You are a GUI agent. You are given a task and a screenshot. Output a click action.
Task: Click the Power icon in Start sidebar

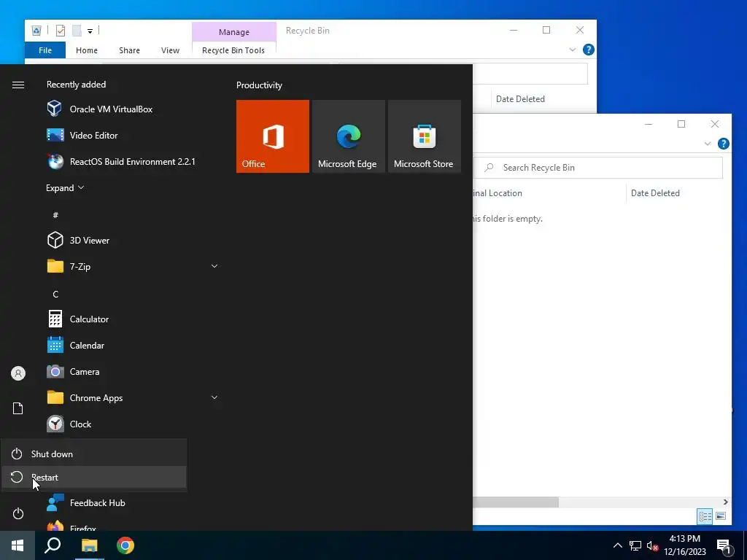click(x=18, y=513)
